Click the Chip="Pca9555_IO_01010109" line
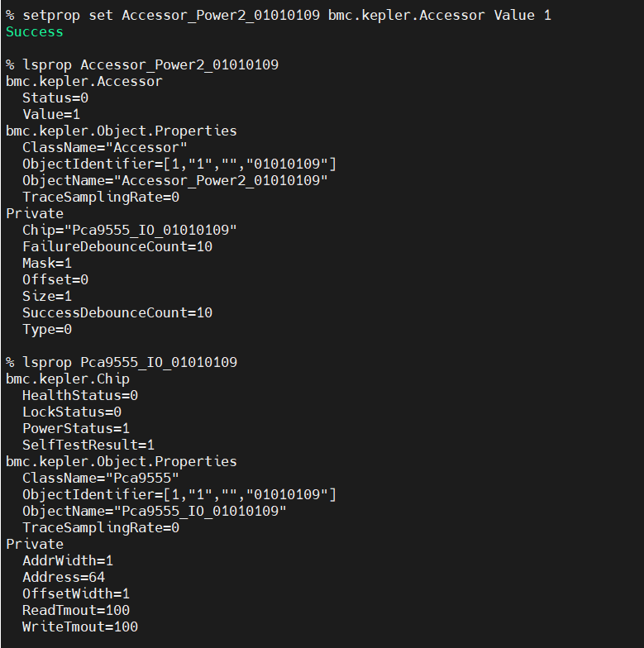 click(129, 230)
